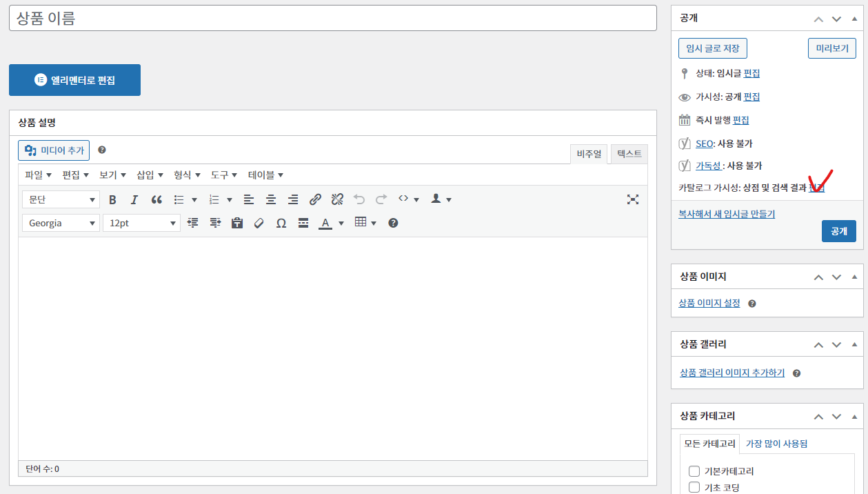Decrease indent of the paragraph
This screenshot has height=494, width=868.
coord(193,224)
